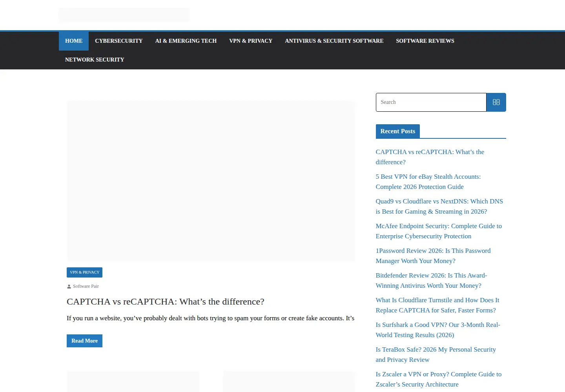Click the site logo placeholder at top
Viewport: 565px width, 392px height.
pos(124,15)
